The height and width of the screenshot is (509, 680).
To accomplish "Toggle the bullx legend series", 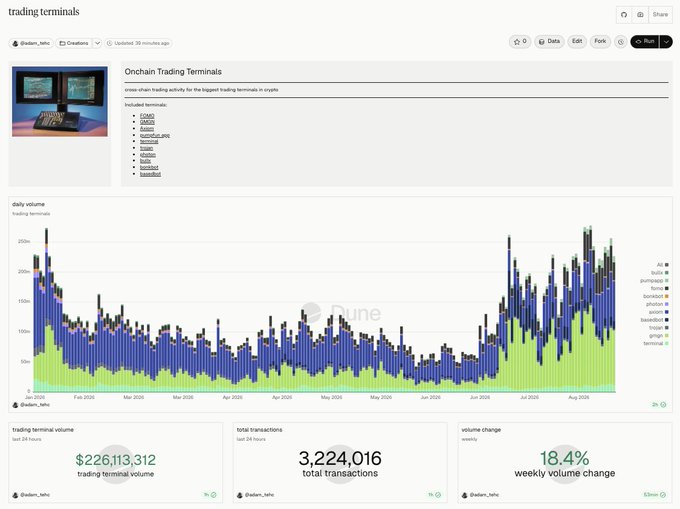I will point(660,273).
